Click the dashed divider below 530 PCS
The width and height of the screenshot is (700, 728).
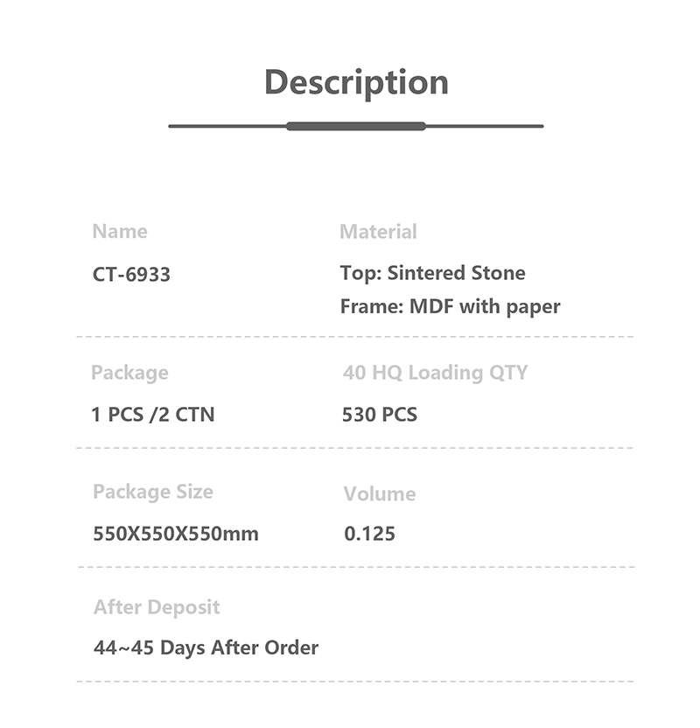[355, 448]
